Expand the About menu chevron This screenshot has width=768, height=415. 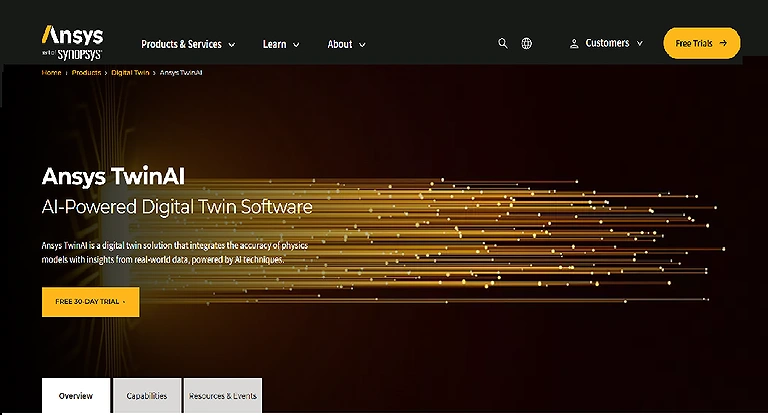point(362,45)
